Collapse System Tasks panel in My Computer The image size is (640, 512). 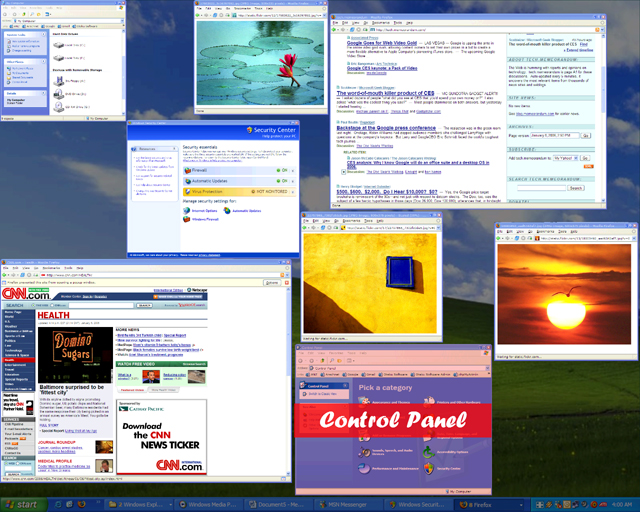(x=43, y=35)
